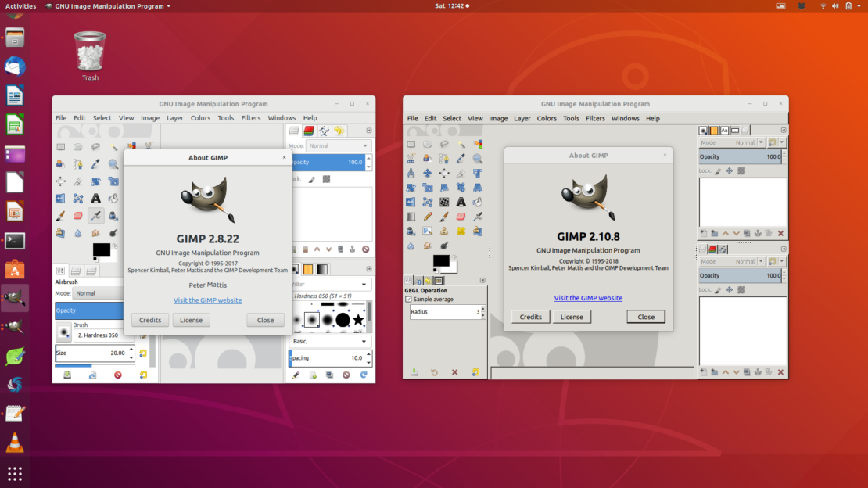Select the Fuzzy Select tool in the toolbox

[113, 147]
